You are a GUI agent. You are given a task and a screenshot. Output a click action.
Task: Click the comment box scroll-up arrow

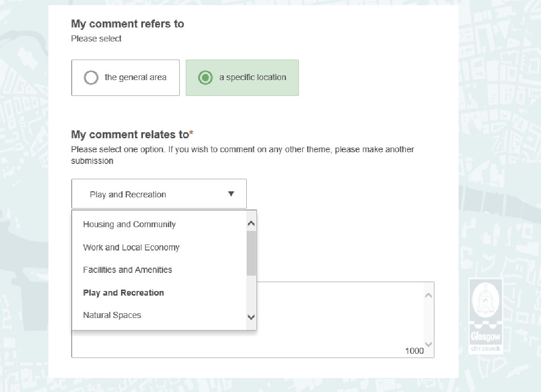click(x=428, y=295)
